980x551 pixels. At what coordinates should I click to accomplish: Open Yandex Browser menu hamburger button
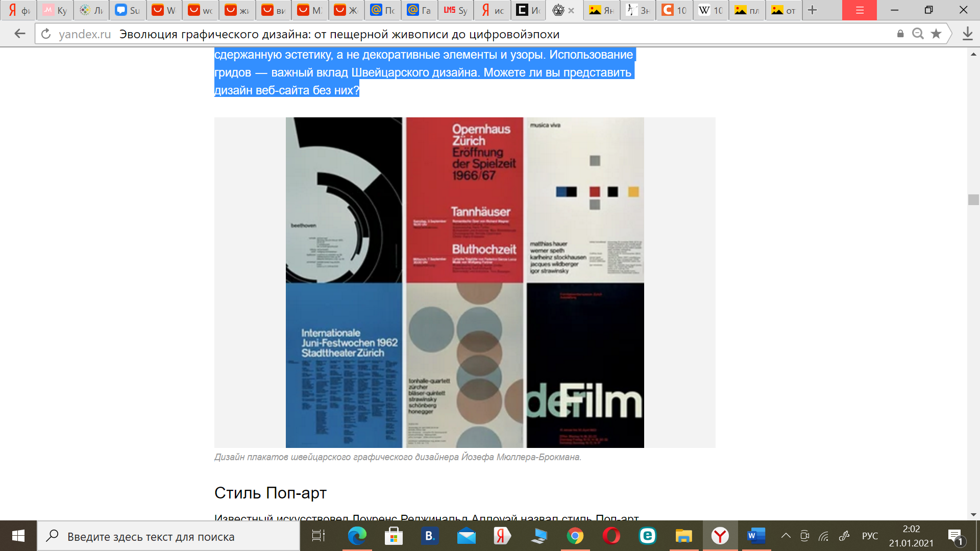pos(860,10)
